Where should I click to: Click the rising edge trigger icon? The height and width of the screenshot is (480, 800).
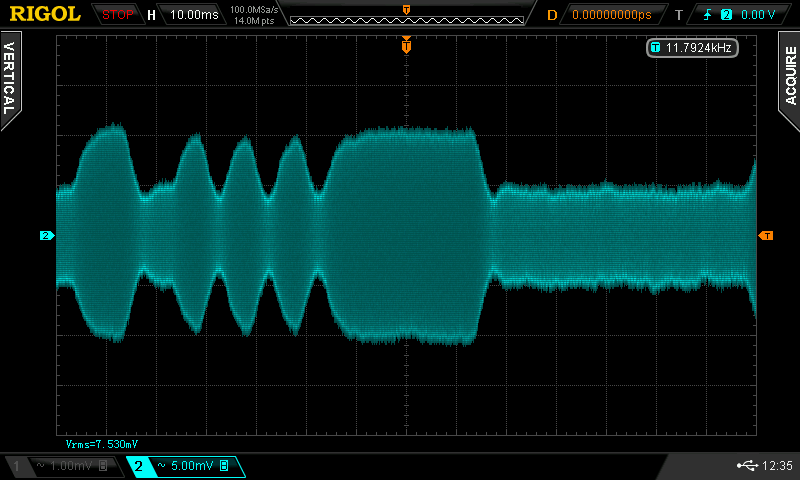coord(707,15)
